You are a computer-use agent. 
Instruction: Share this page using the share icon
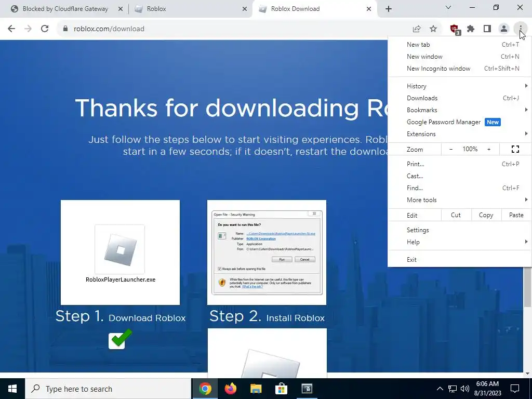417,29
